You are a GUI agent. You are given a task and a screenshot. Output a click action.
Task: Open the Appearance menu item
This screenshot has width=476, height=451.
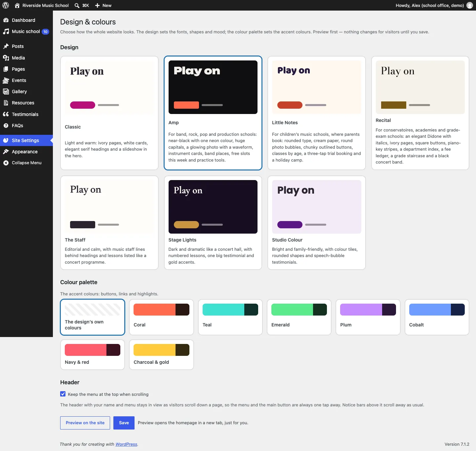coord(26,152)
